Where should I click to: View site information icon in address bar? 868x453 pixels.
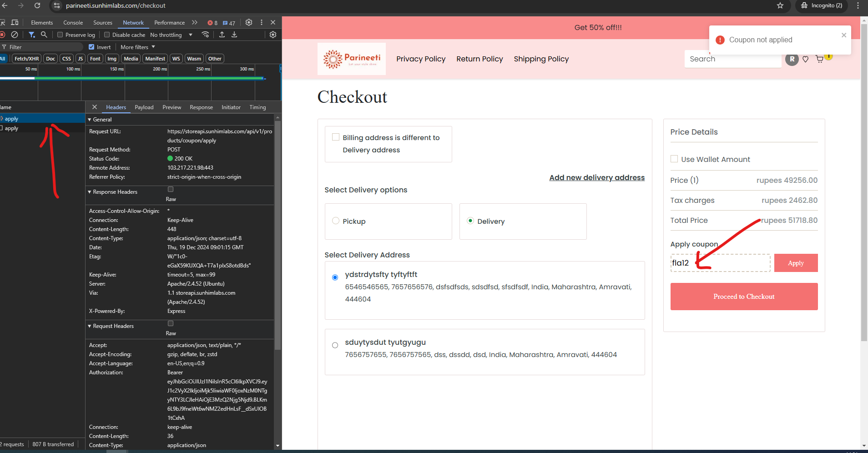(x=57, y=5)
